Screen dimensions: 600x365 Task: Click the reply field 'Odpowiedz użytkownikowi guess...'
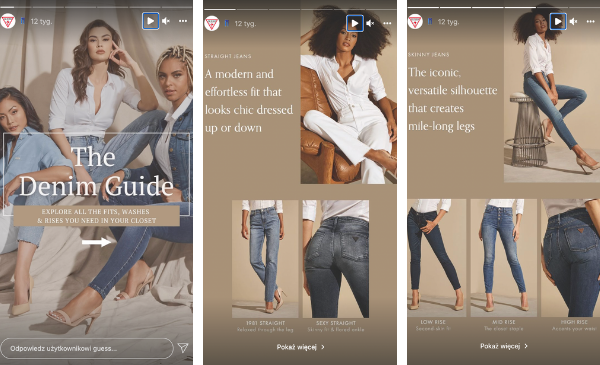(87, 348)
